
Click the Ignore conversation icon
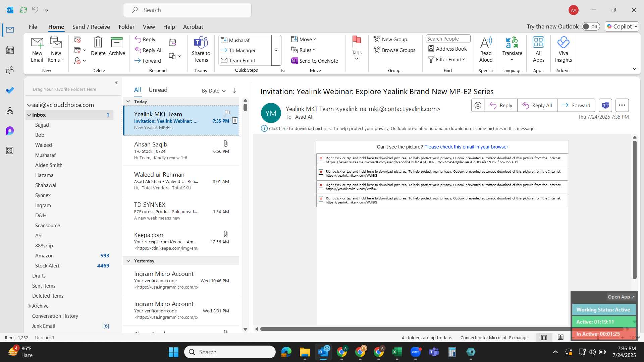(x=77, y=40)
